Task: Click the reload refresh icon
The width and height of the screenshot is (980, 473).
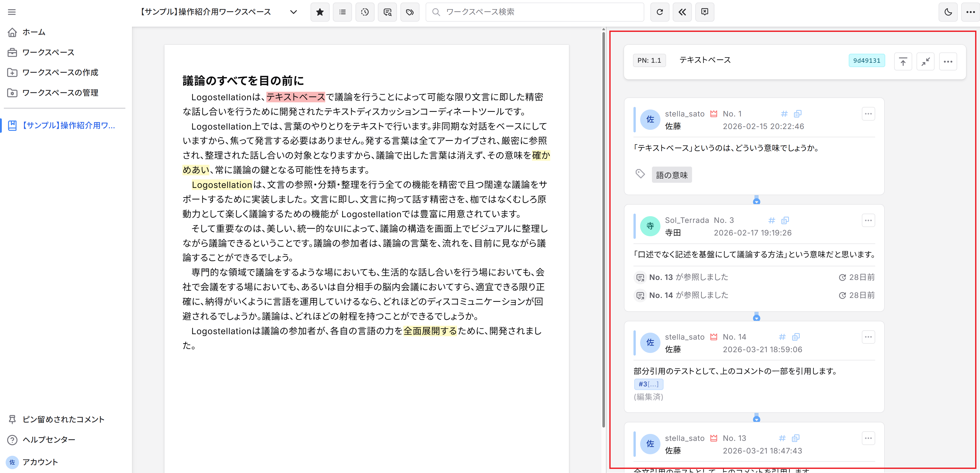Action: pos(660,12)
